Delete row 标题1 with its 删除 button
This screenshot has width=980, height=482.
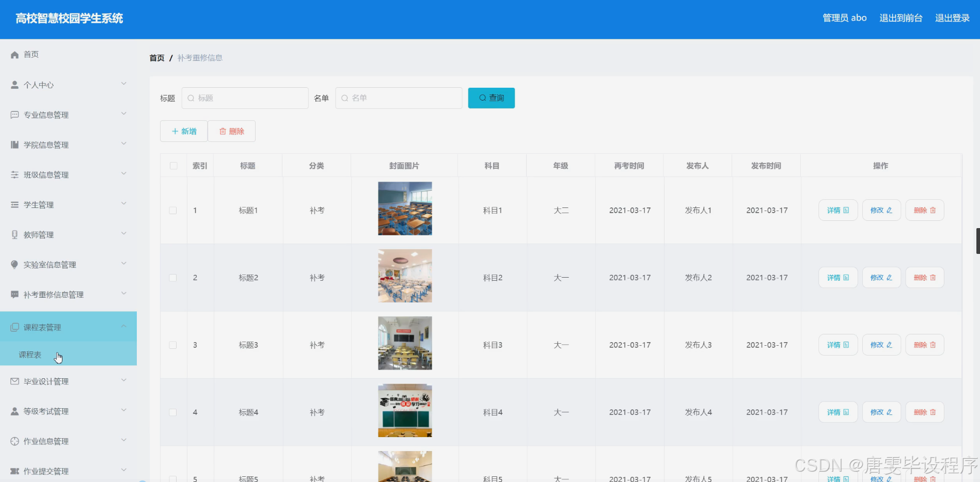point(925,210)
